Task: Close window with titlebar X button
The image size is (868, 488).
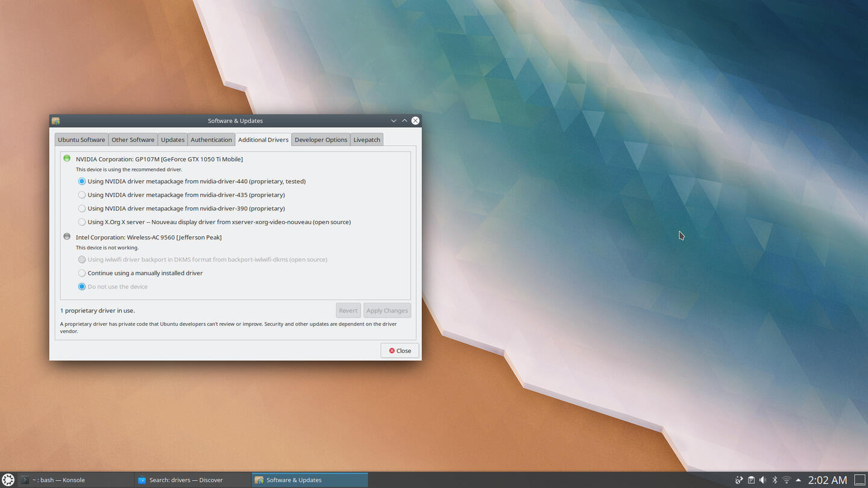Action: coord(415,121)
